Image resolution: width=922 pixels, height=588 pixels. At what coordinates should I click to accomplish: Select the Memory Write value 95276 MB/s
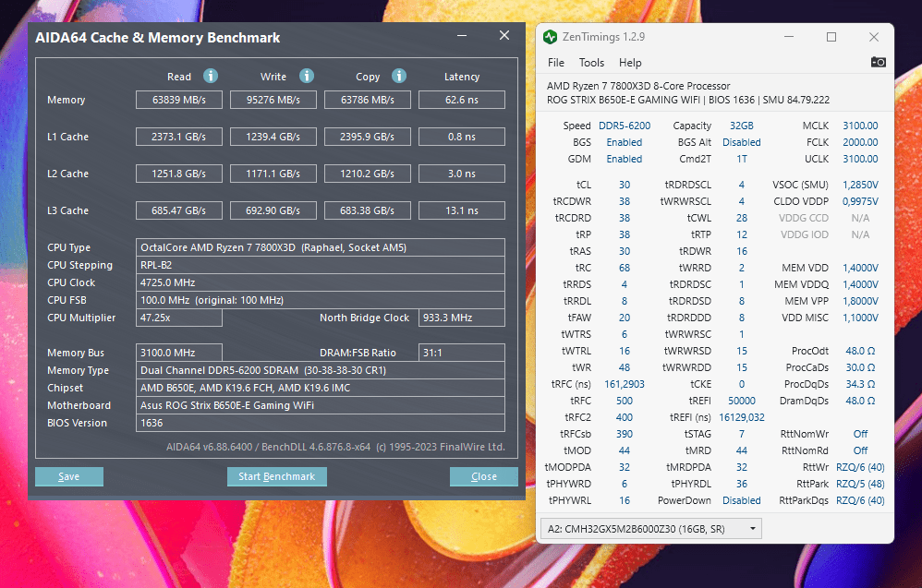click(273, 100)
